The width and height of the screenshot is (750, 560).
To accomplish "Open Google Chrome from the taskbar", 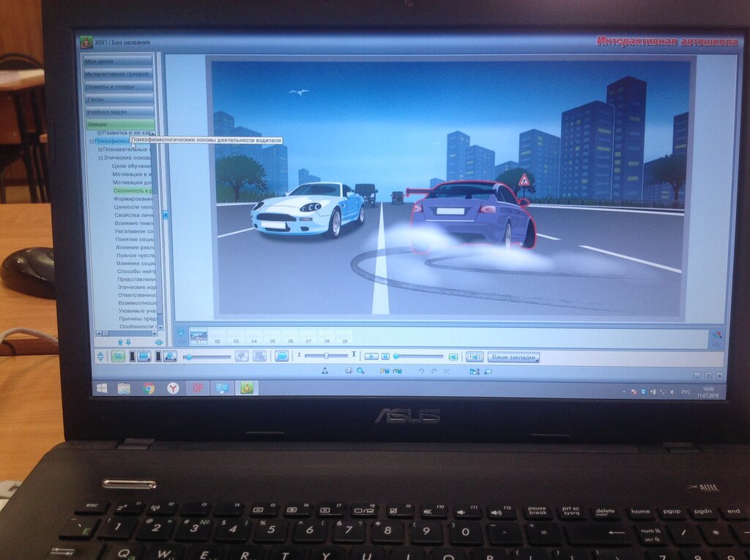I will click(149, 388).
